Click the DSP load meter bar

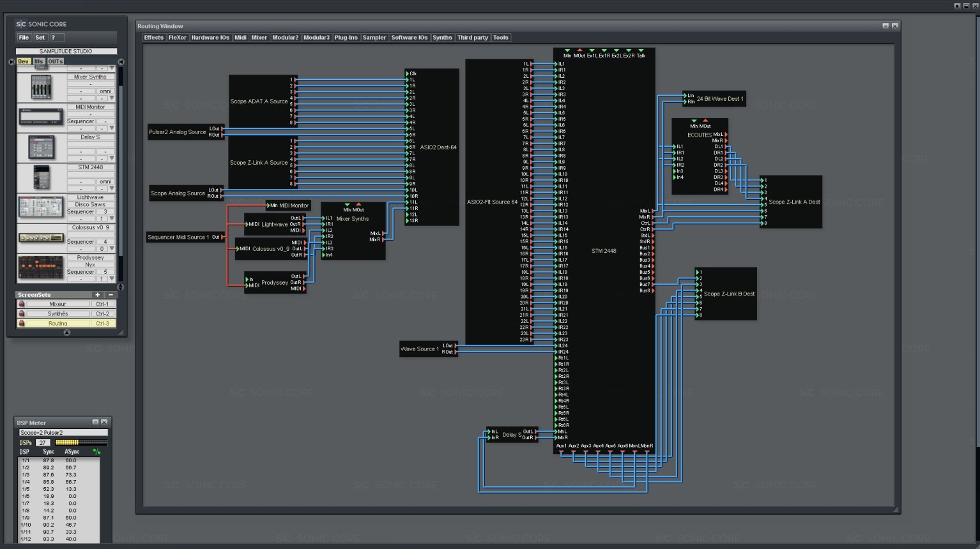point(81,442)
